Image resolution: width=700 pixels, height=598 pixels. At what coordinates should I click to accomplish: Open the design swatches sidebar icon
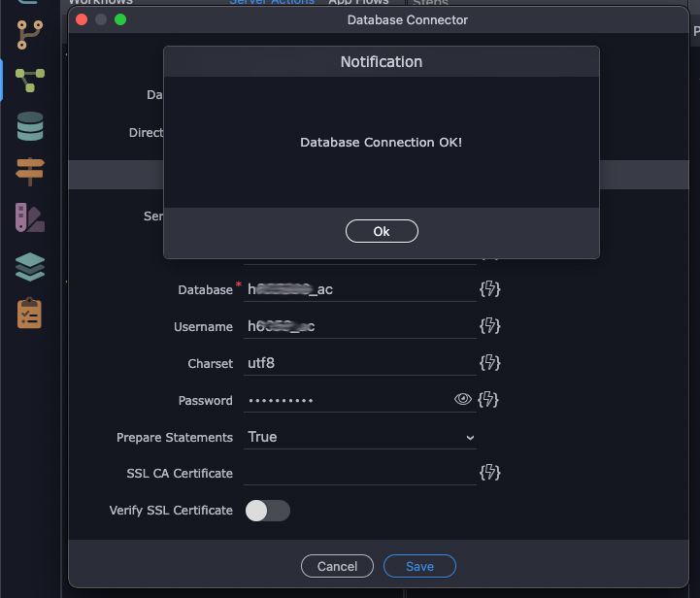click(30, 217)
